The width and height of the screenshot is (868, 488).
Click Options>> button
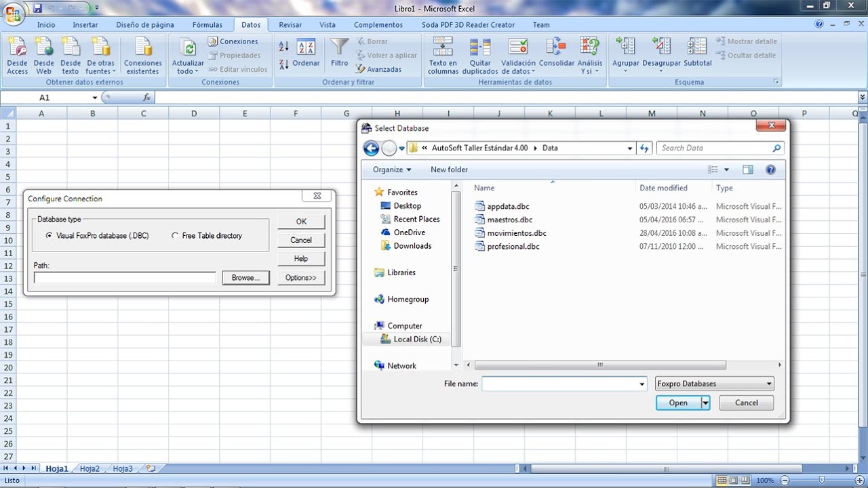coord(301,277)
